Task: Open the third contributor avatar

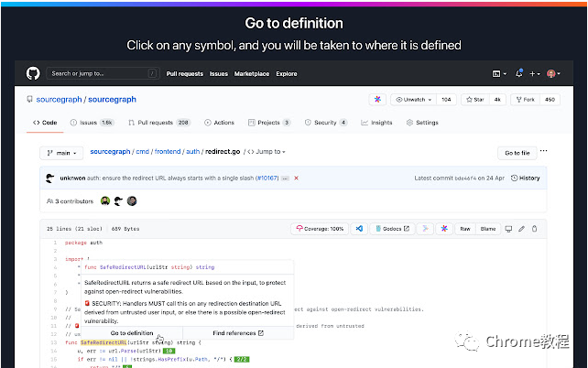Action: 132,200
